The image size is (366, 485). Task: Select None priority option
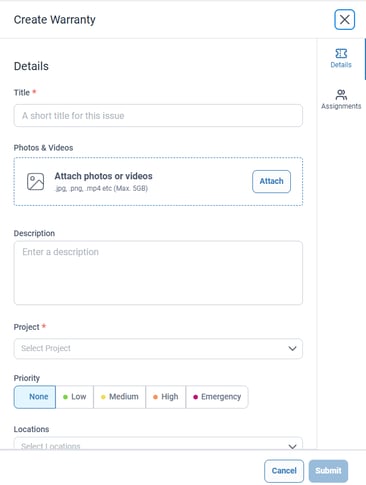click(x=35, y=397)
